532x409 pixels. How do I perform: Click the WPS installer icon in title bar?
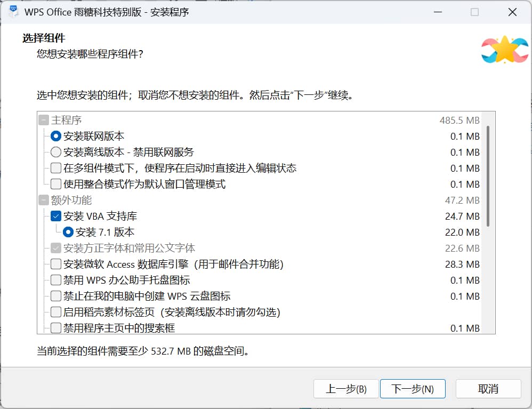tap(13, 12)
